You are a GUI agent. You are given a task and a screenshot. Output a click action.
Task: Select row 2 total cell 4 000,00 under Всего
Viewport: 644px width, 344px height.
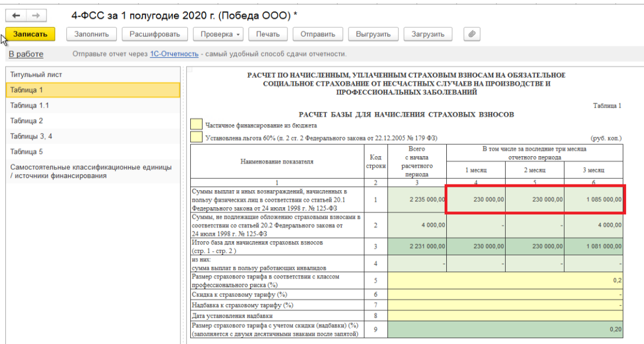point(417,225)
